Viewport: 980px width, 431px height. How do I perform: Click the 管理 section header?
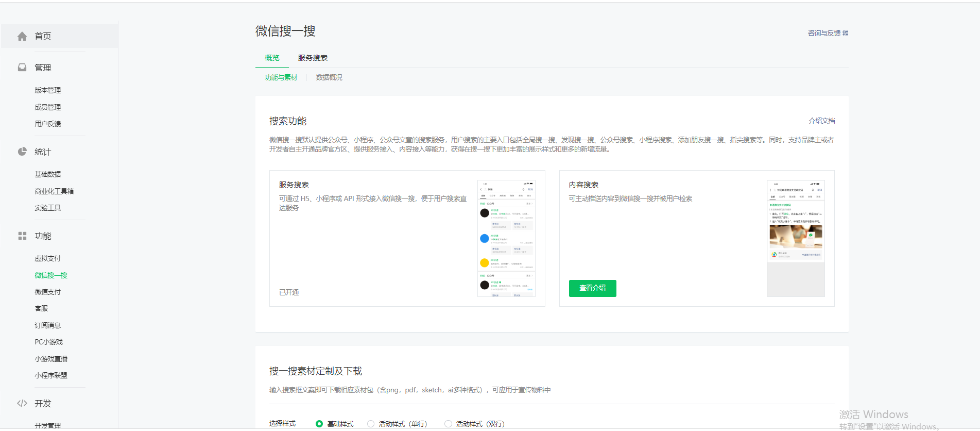43,68
